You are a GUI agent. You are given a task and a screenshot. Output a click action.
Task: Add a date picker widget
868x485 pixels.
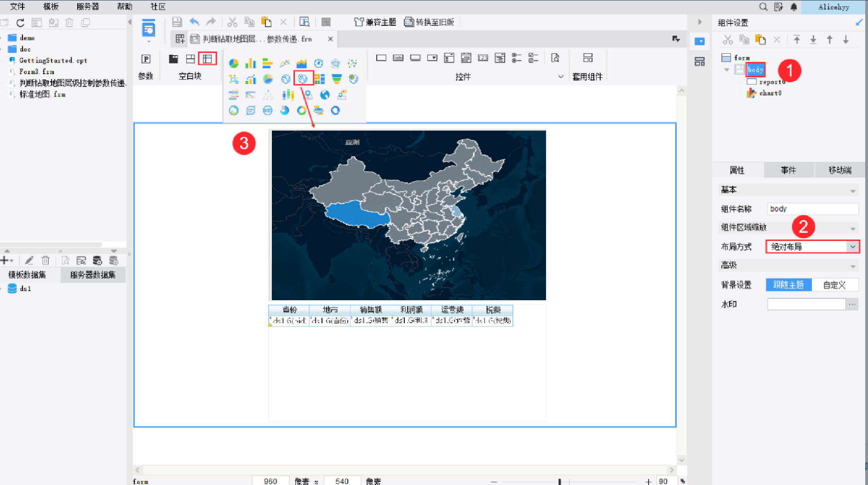(466, 58)
